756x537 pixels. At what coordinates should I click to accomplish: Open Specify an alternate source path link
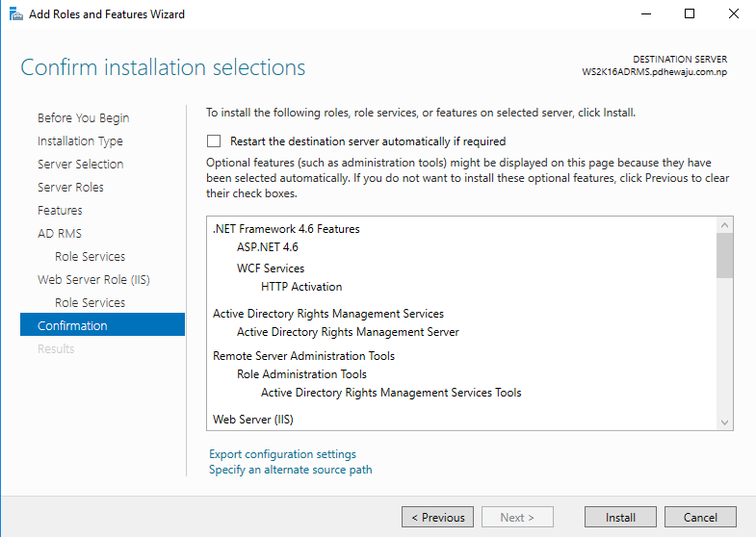(x=290, y=470)
